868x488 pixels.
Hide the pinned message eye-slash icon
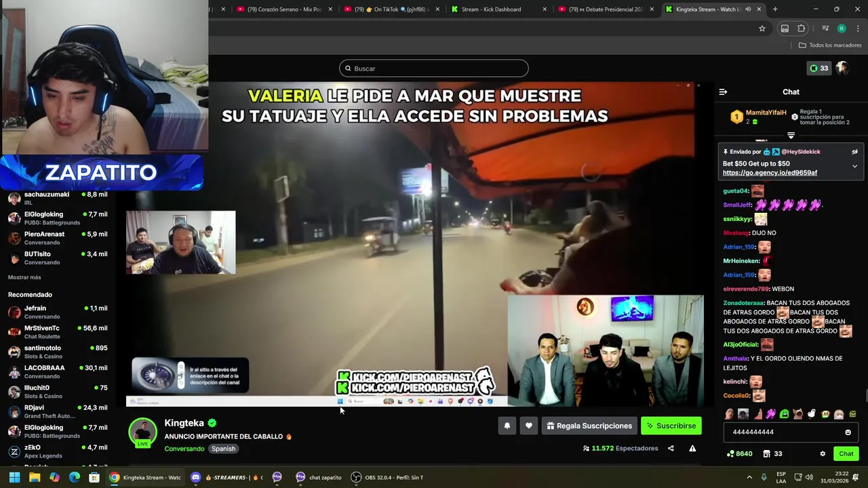click(854, 152)
